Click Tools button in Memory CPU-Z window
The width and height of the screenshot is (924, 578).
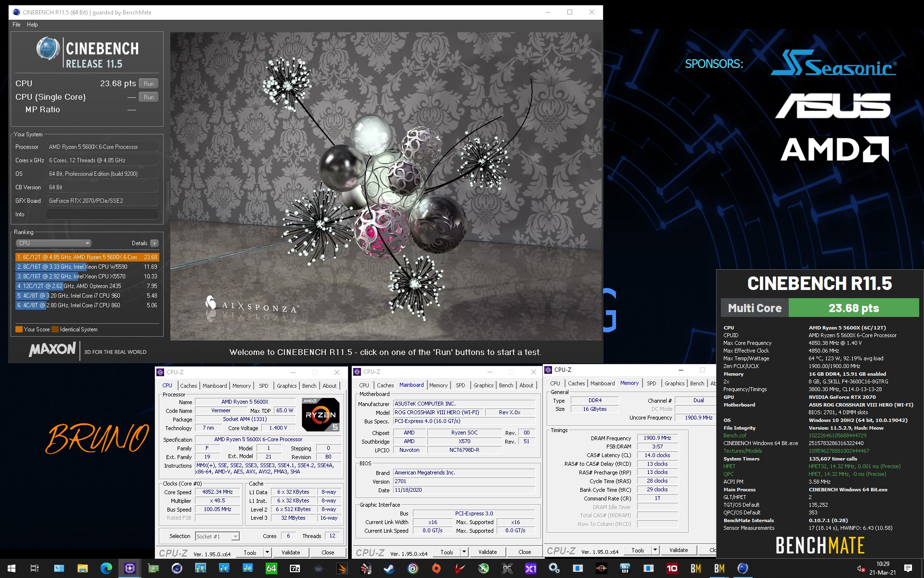coord(638,550)
